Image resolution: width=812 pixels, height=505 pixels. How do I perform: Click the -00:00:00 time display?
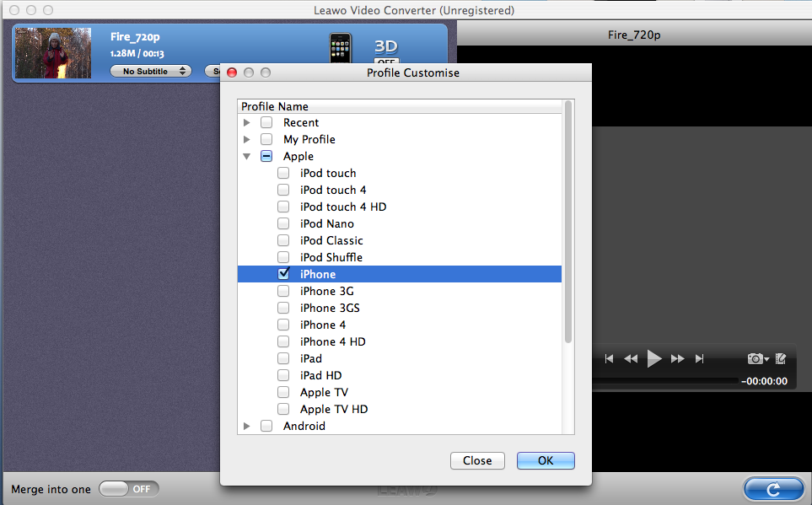pos(764,381)
